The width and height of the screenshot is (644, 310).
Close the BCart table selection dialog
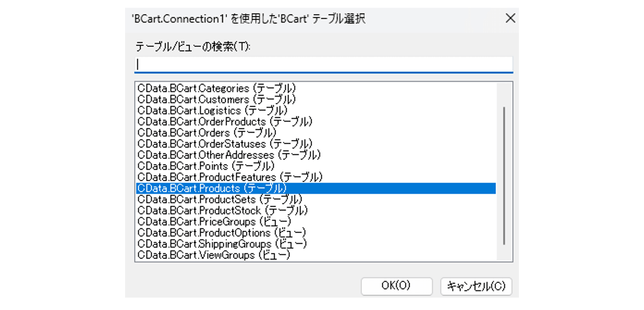pyautogui.click(x=510, y=19)
